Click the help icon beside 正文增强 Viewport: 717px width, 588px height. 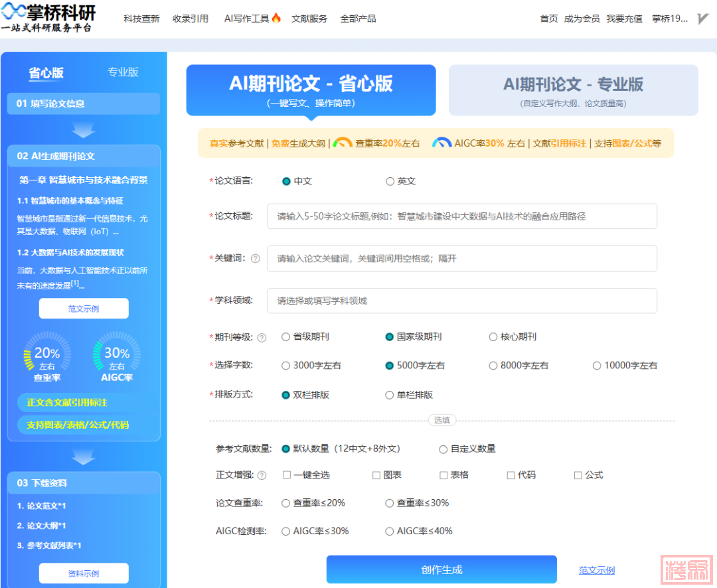point(262,476)
